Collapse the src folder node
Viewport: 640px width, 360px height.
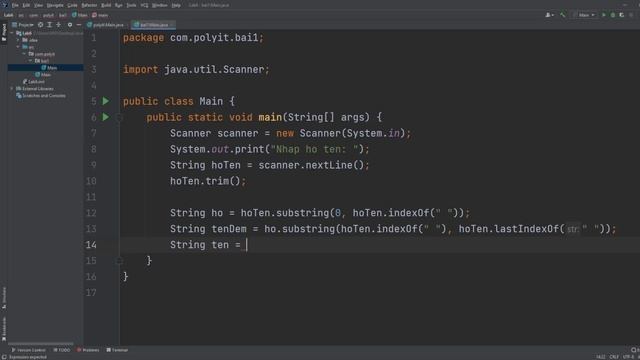click(x=18, y=47)
